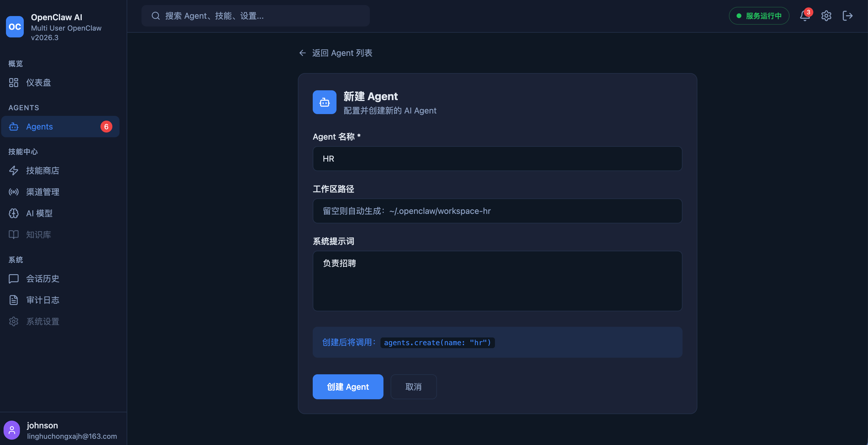Click the red badge showing 6
The height and width of the screenshot is (445, 868).
(x=106, y=127)
